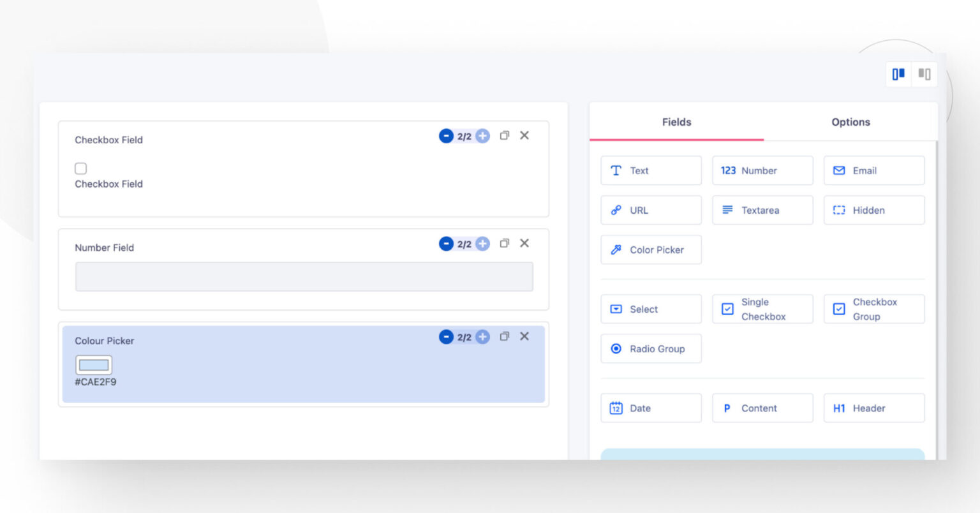Add a Select dropdown field
The image size is (980, 513).
click(x=650, y=309)
